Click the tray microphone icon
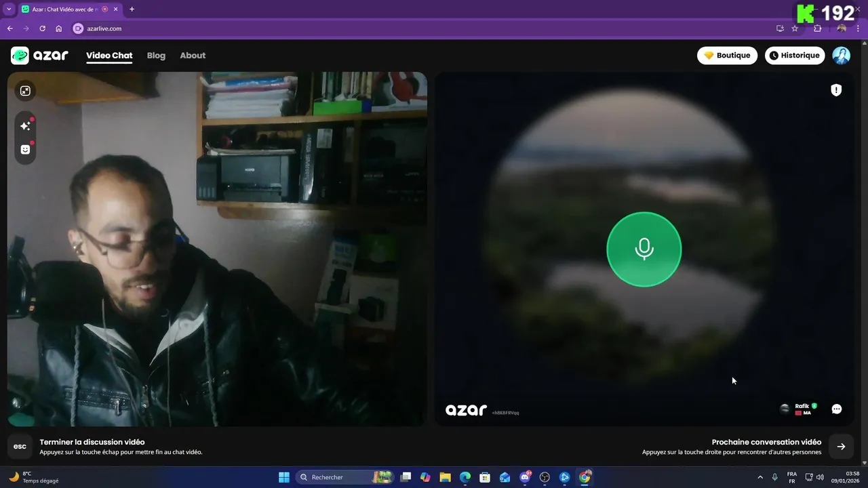This screenshot has height=488, width=868. pos(775,477)
